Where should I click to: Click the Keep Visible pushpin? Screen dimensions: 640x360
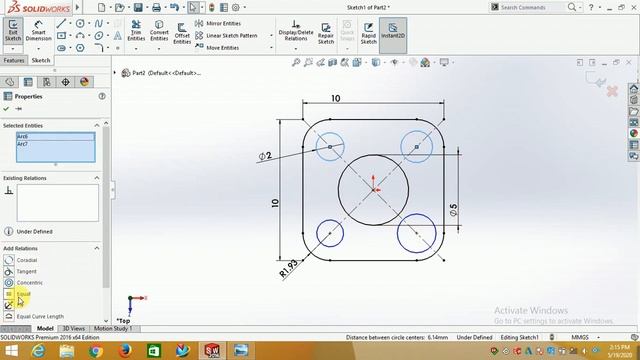pos(18,109)
